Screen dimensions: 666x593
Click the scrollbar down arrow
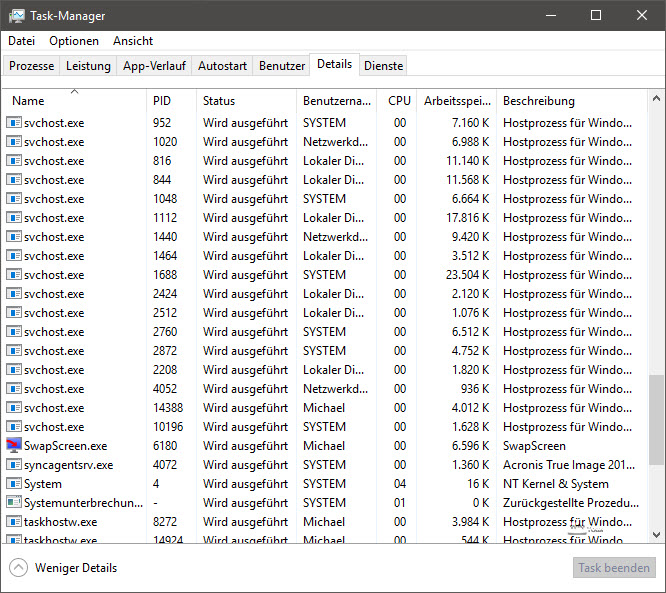pos(656,534)
